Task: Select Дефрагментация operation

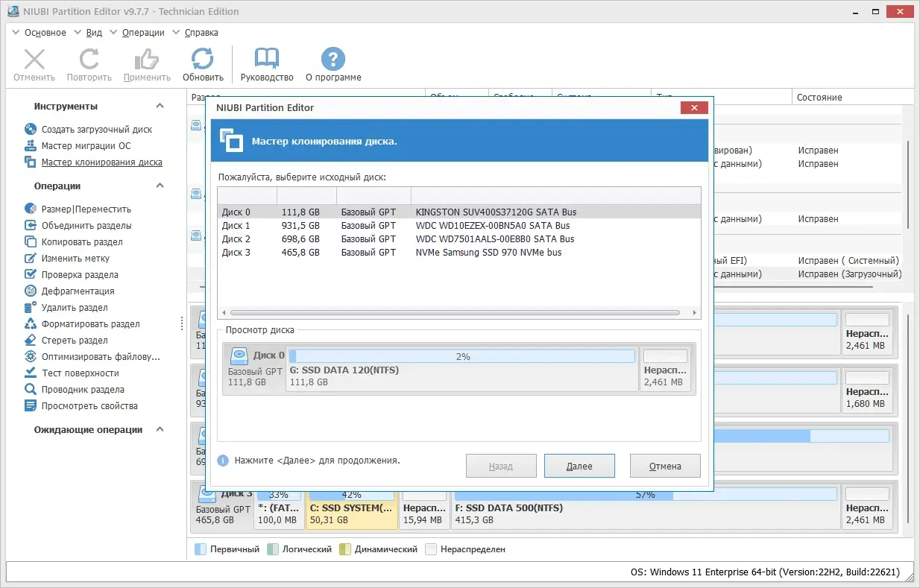Action: click(x=78, y=291)
